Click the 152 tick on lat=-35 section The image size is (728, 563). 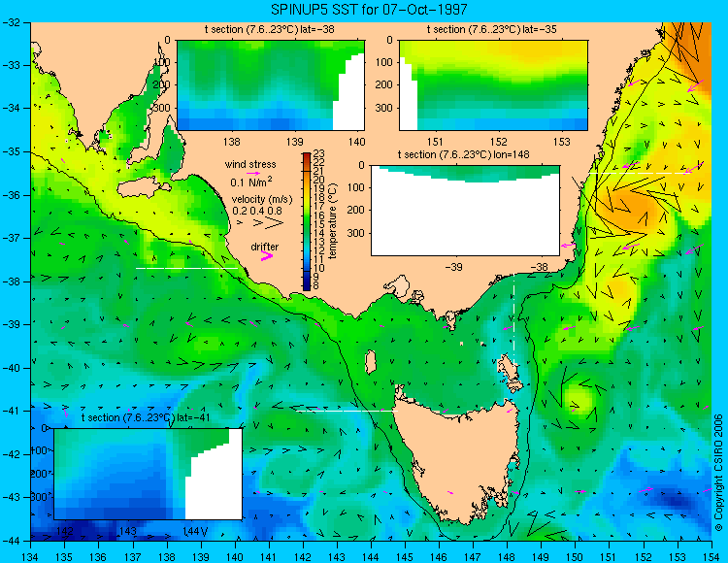pyautogui.click(x=498, y=141)
